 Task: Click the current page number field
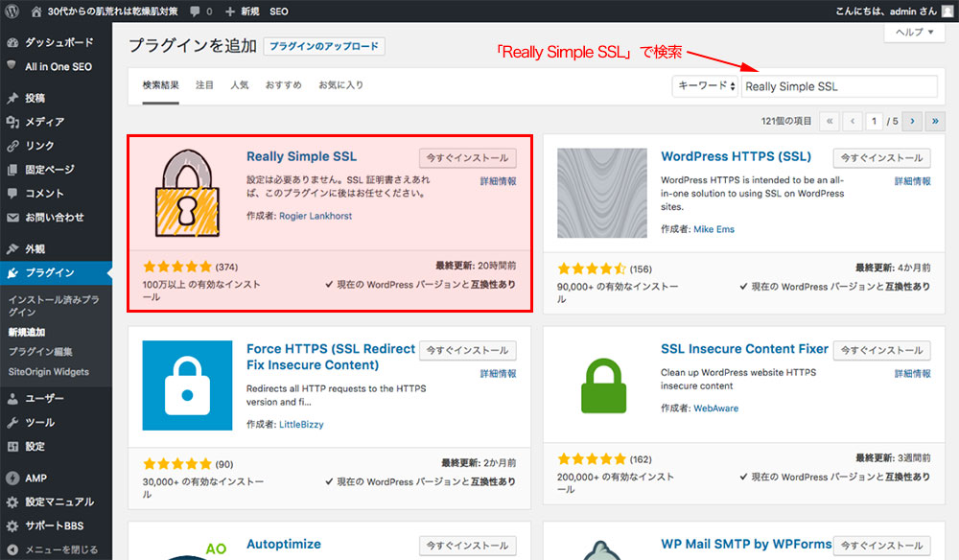[x=874, y=121]
